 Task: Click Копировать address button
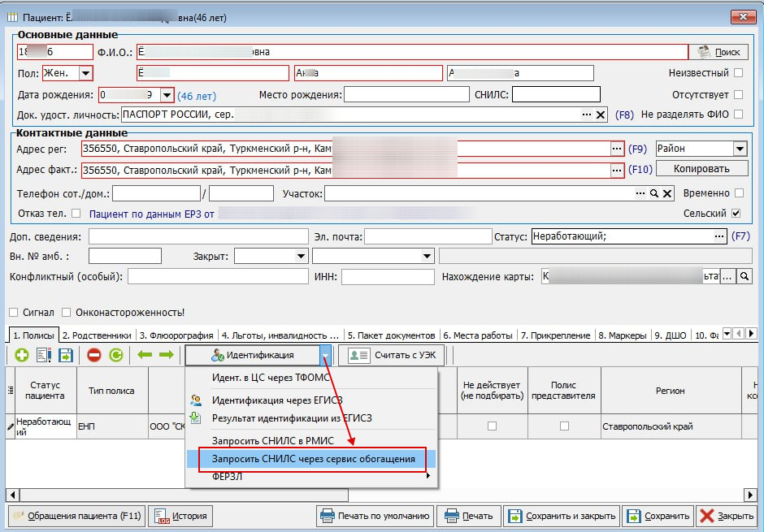701,169
